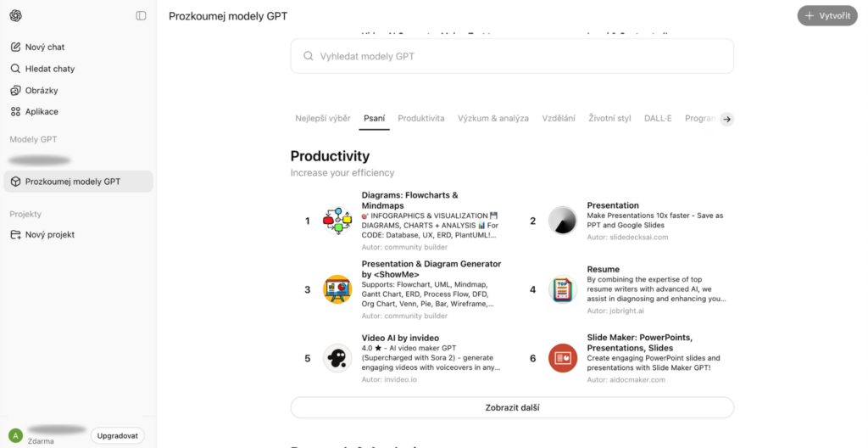Click the ChatGPT logo icon
The image size is (868, 448).
click(x=16, y=15)
